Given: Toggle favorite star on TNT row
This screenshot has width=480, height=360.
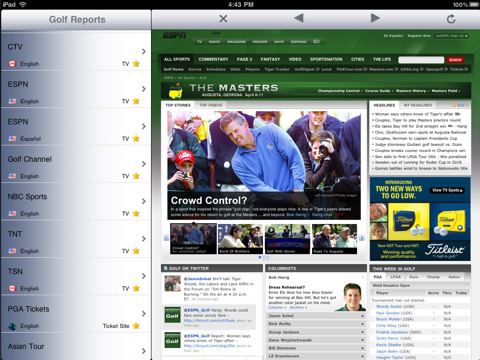Looking at the screenshot, I should 136,251.
